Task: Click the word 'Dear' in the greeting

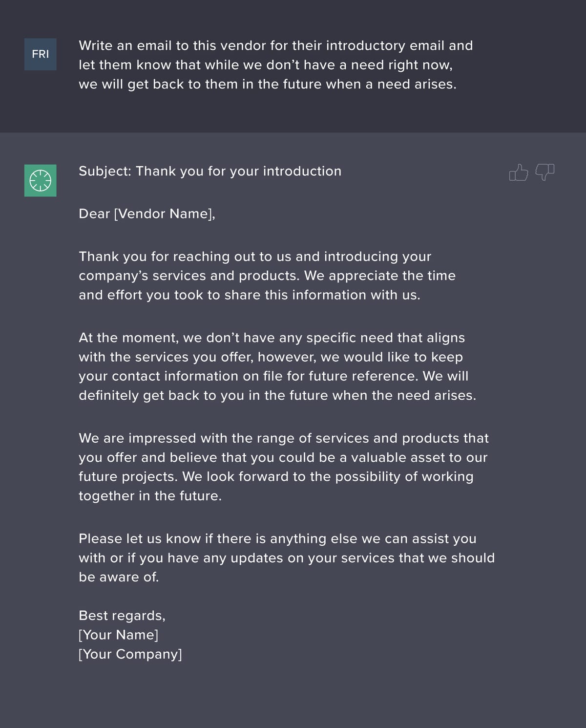Action: pyautogui.click(x=94, y=214)
